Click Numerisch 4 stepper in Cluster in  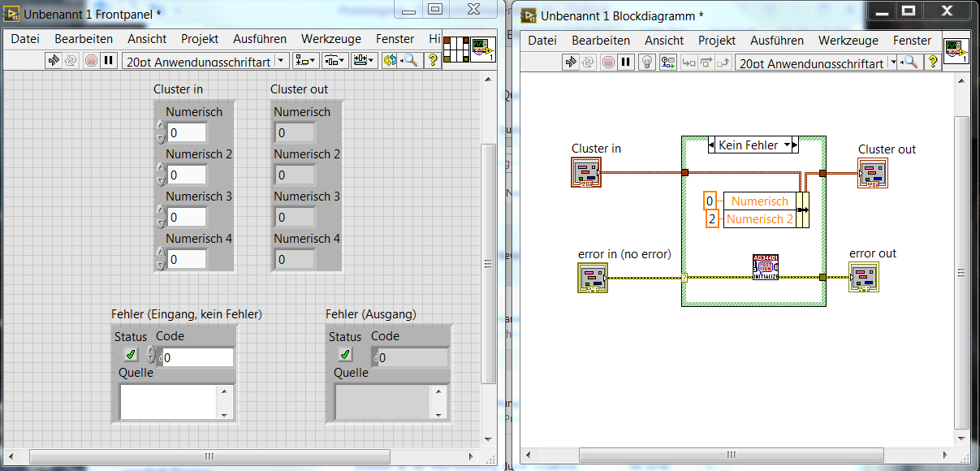tap(161, 259)
